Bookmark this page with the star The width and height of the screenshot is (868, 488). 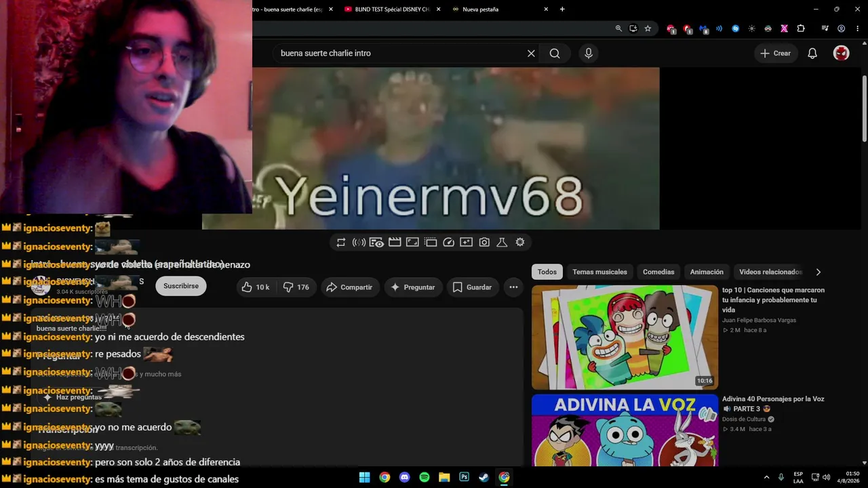tap(648, 28)
